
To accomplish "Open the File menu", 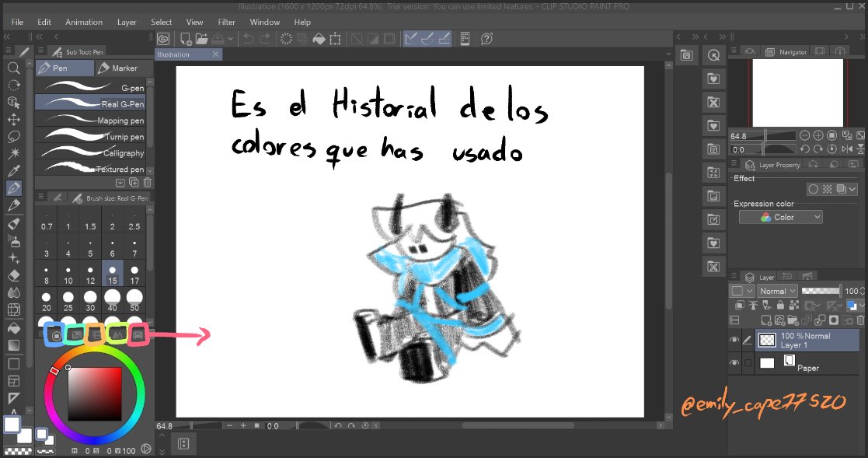I will pos(17,22).
